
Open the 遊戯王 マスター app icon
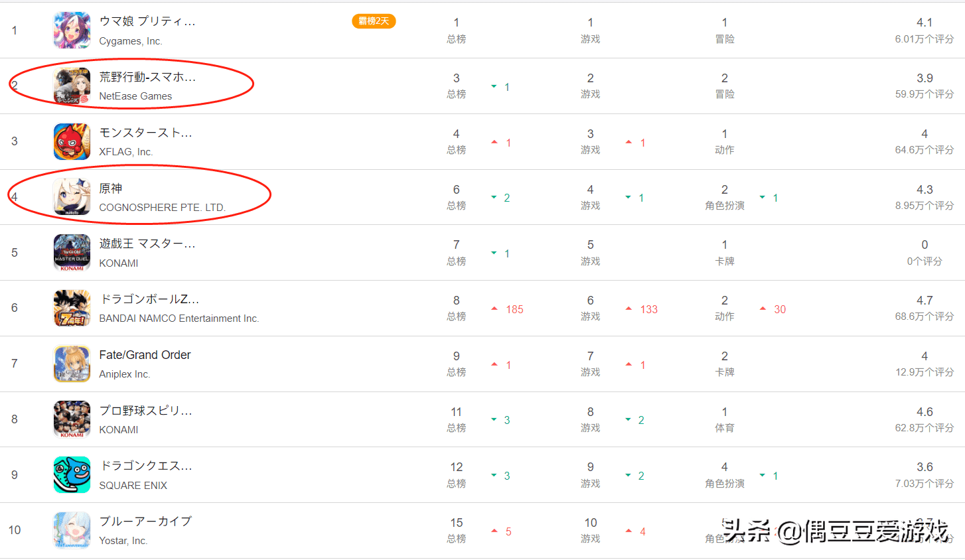tap(72, 252)
